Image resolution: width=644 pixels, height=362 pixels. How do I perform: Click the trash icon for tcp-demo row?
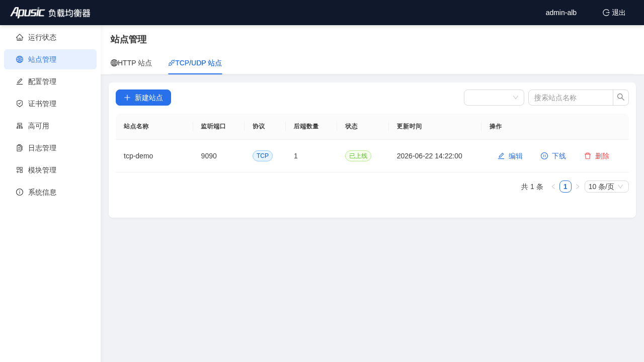click(588, 156)
